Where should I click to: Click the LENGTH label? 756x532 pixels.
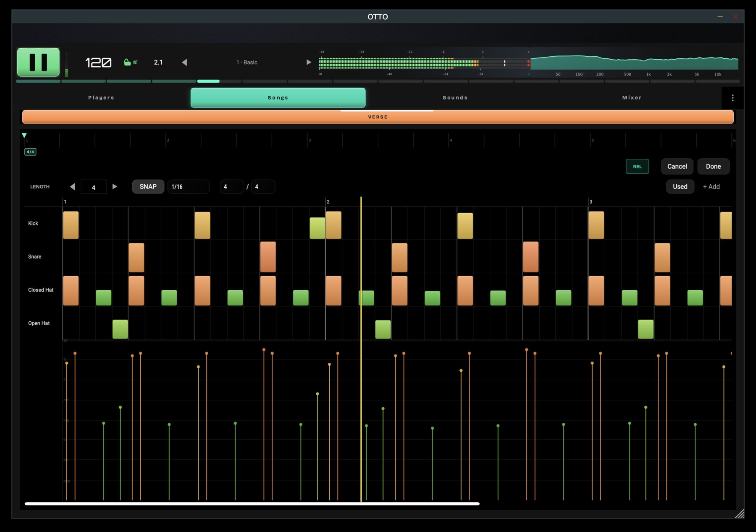point(40,187)
